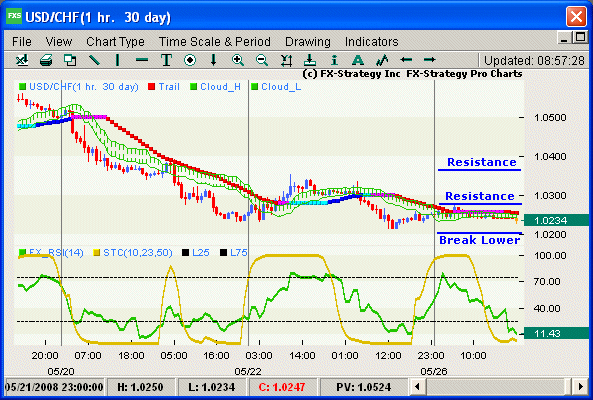This screenshot has width=593, height=400.
Task: Click the 1.0500 price axis label
Action: (x=550, y=118)
